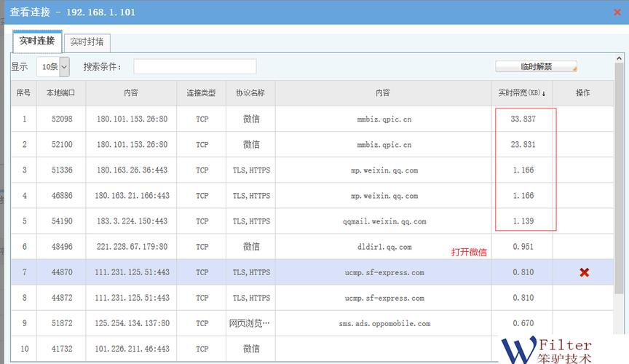
Task: Click bandwidth value 0.670
Action: 523,323
